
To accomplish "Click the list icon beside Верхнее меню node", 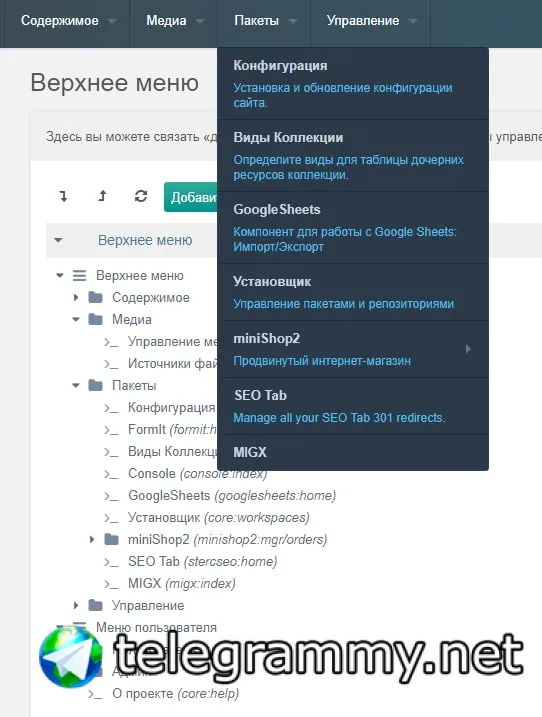I will click(x=79, y=276).
